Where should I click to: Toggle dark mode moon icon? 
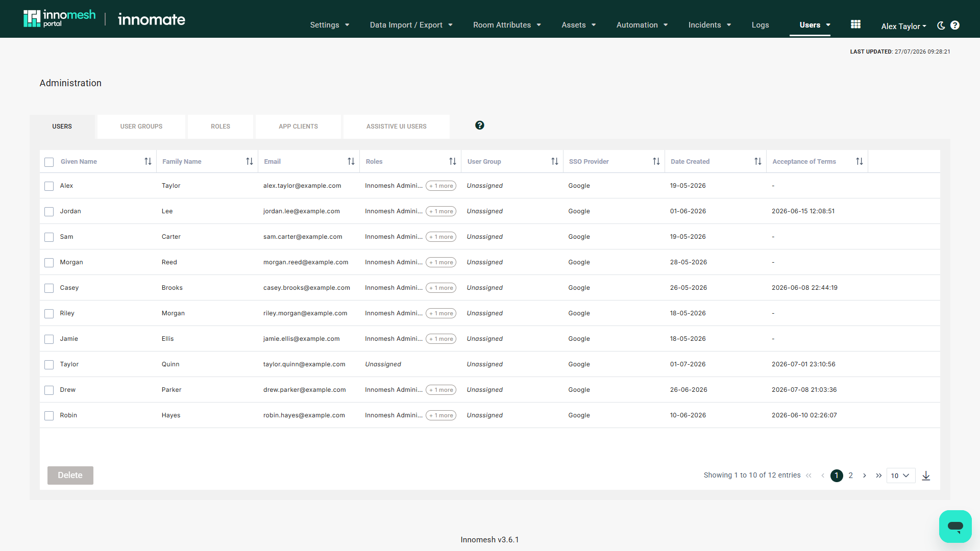[941, 26]
